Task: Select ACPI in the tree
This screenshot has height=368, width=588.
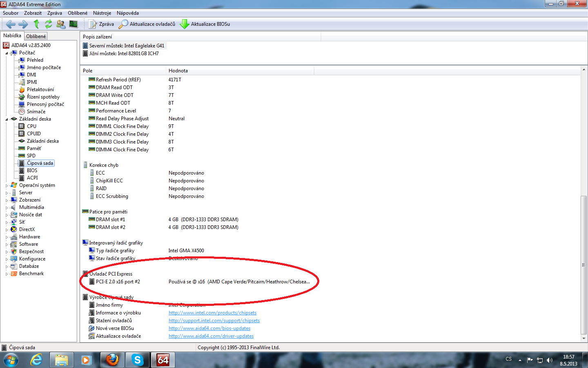Action: click(x=32, y=178)
